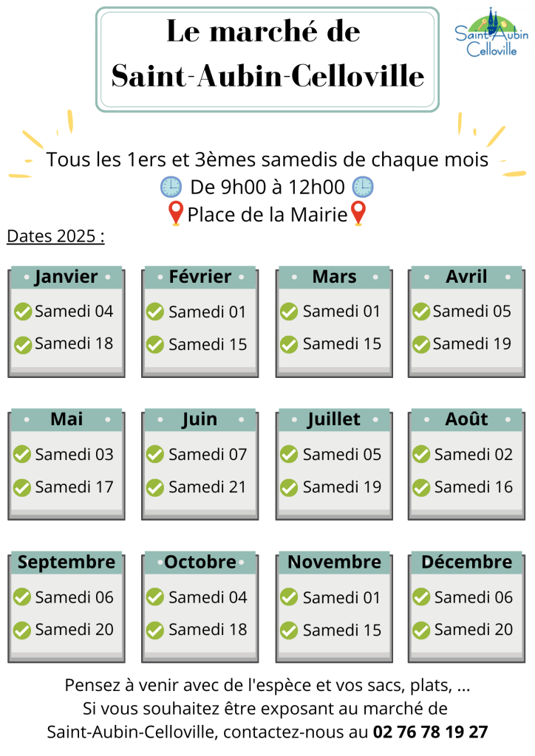Click the clock icon right of 12h00

[363, 187]
